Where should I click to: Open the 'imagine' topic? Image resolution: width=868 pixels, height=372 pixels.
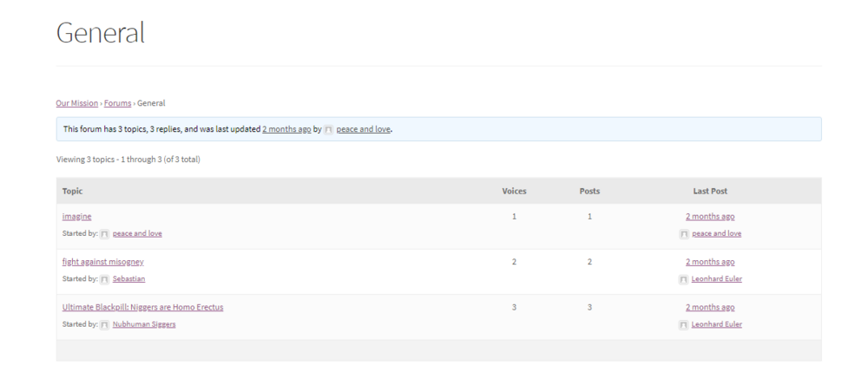pos(77,216)
